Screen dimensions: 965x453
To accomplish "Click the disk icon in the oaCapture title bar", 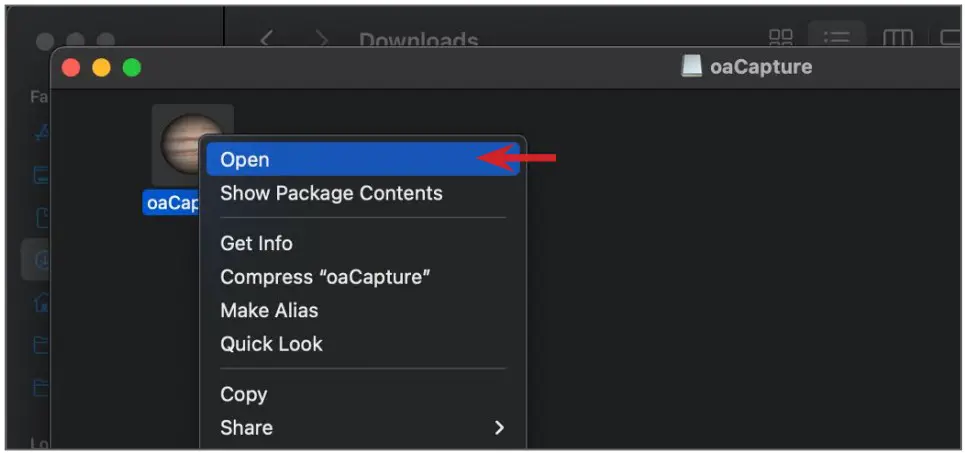I will point(692,67).
